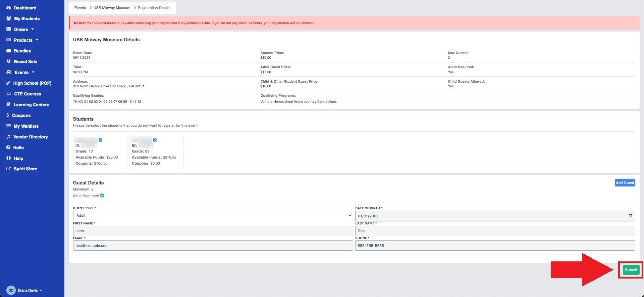Open CTE Courses in the sidebar
This screenshot has width=644, height=297.
pos(28,94)
